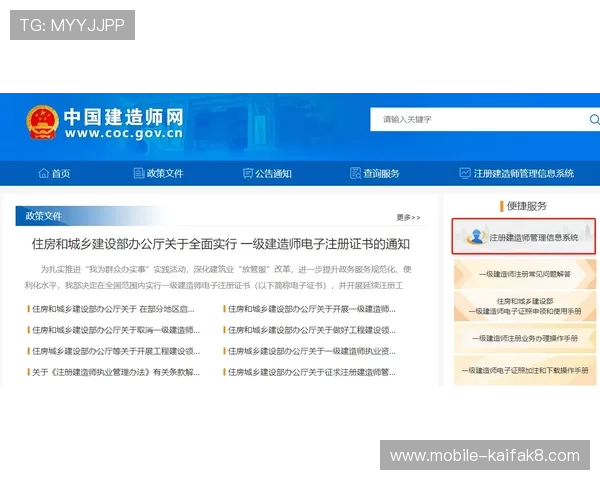Click the query icon beside 查询服务

pyautogui.click(x=355, y=173)
